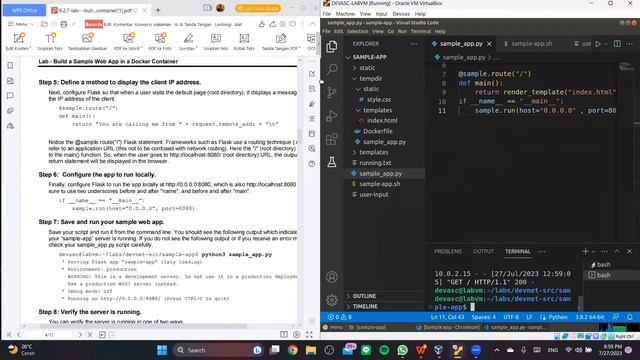Screen dimensions: 640x360
Task: Open the zoom search tool in WPS right sidebar
Action: 312,149
